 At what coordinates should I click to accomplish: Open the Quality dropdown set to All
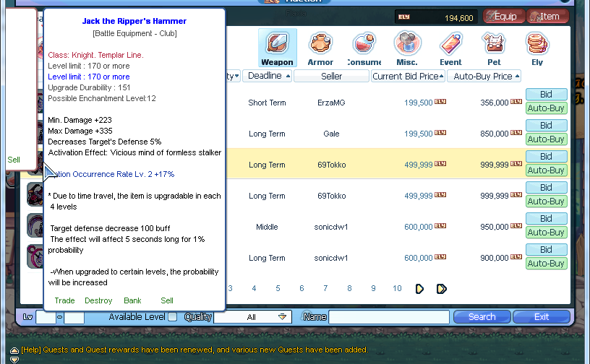coord(252,317)
